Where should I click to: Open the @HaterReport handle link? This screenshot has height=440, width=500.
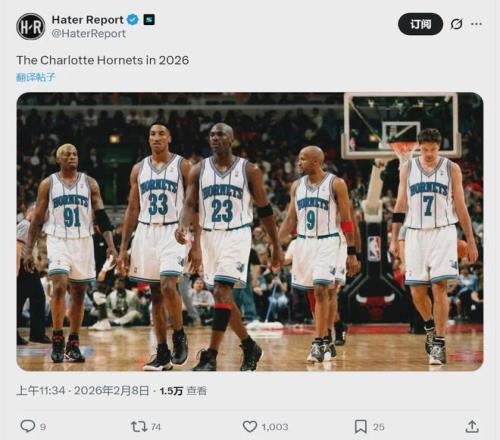[x=89, y=34]
